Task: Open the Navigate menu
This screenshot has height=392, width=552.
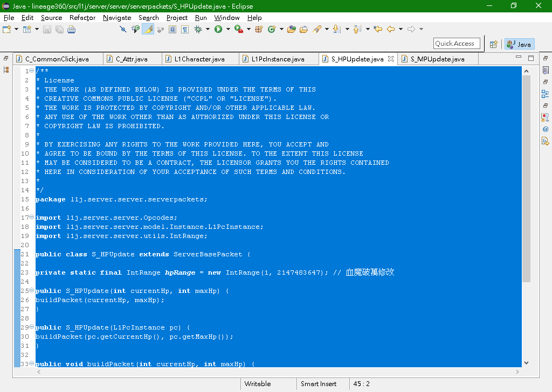Action: [x=117, y=18]
